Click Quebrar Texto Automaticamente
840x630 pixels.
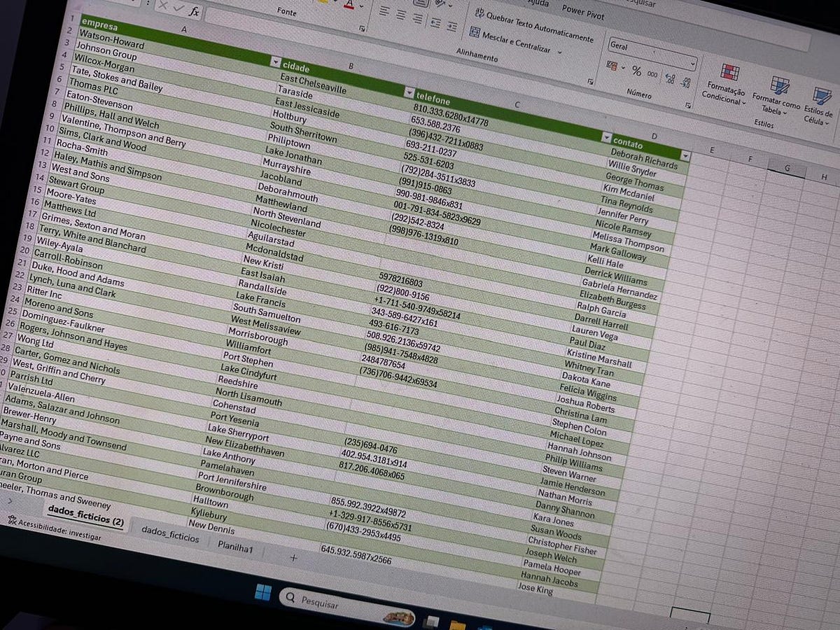pos(533,24)
